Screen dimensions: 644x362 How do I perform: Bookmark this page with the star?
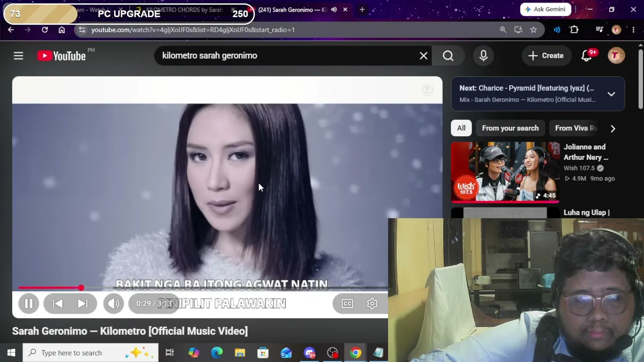pyautogui.click(x=533, y=30)
